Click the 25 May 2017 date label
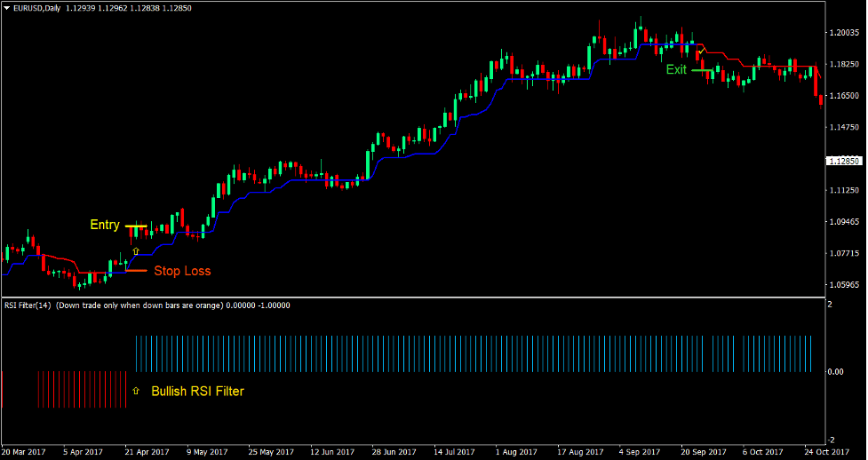 [271, 452]
